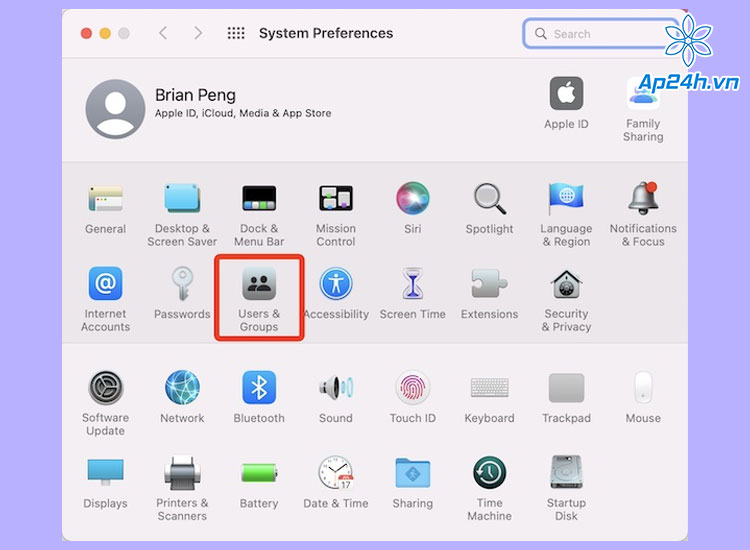Go back with the left chevron
Image resolution: width=750 pixels, height=550 pixels.
click(x=163, y=33)
